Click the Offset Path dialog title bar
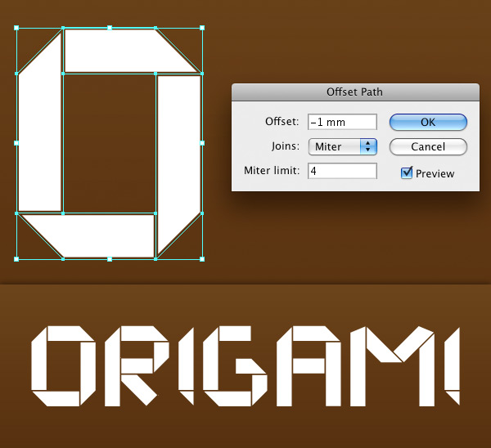491x448 pixels. pyautogui.click(x=354, y=92)
